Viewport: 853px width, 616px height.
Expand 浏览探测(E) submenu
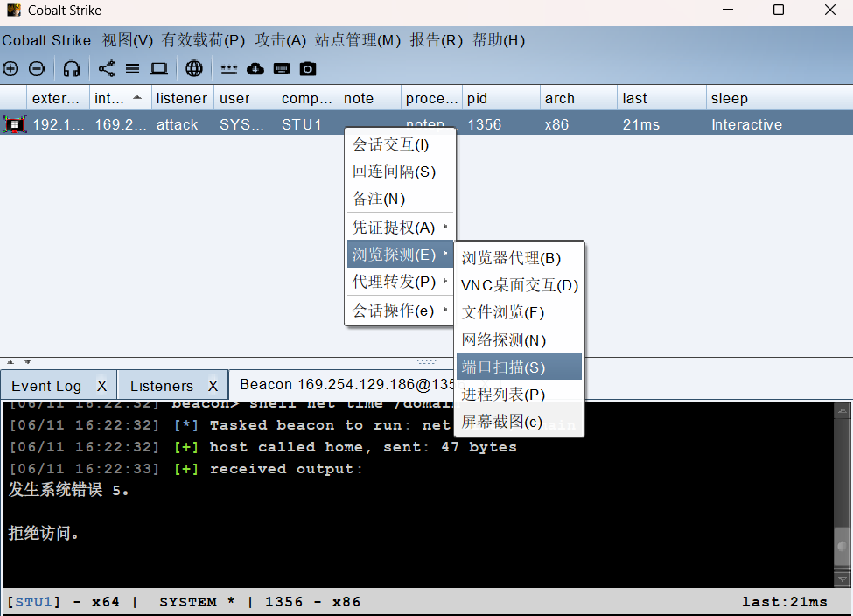pyautogui.click(x=400, y=254)
